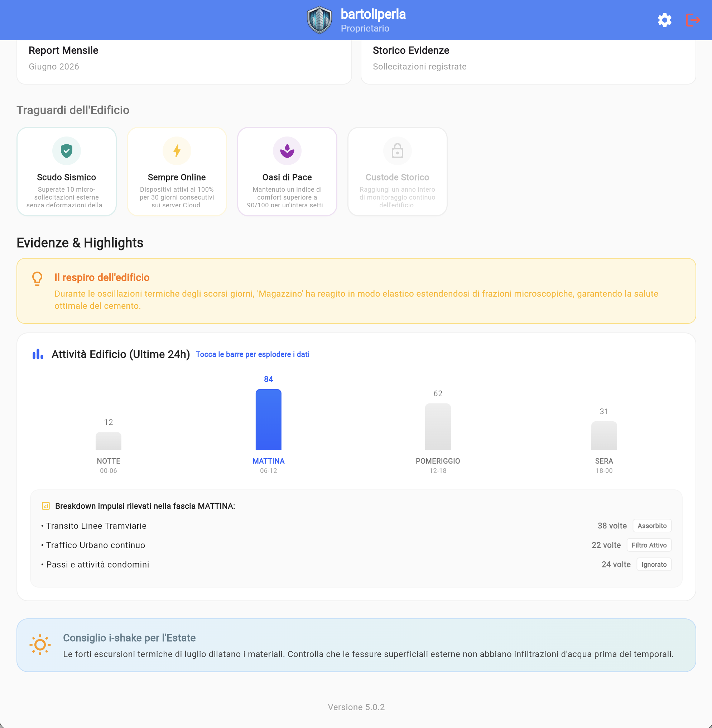Click 'Tocca le barre per esplodere i dati'
712x728 pixels.
252,354
